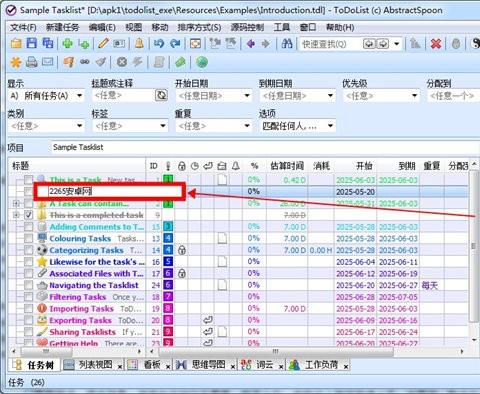Delete selected task with red X
Image resolution: width=480 pixels, height=394 pixels.
click(436, 43)
